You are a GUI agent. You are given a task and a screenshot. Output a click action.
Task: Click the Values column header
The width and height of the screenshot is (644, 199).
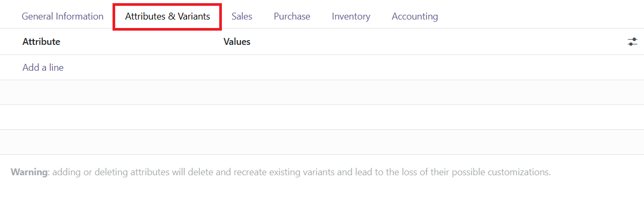[x=237, y=42]
